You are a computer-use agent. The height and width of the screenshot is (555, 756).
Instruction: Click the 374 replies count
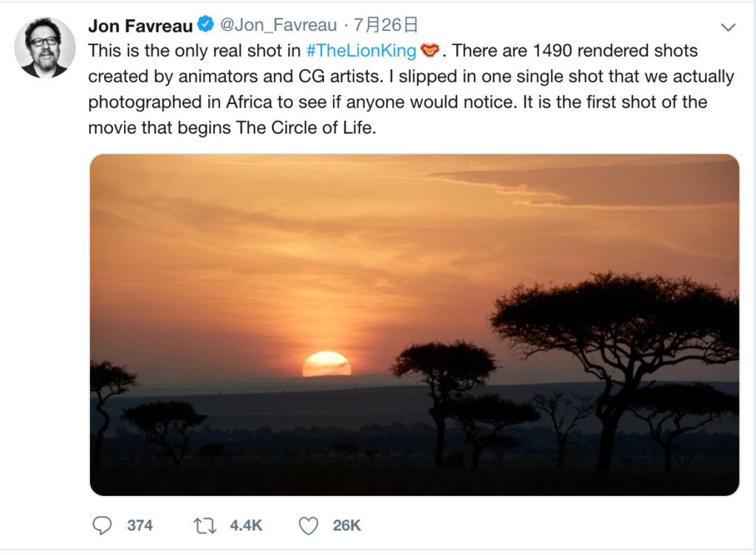click(x=140, y=525)
